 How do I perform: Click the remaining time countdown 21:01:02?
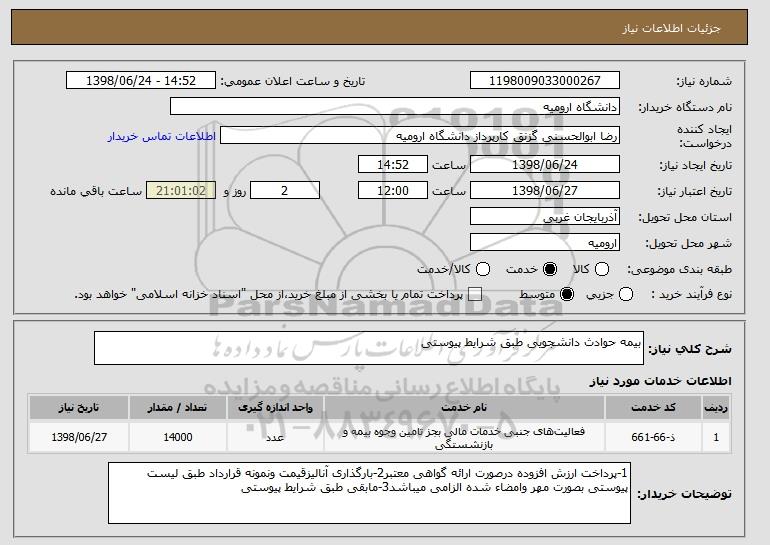(x=181, y=190)
